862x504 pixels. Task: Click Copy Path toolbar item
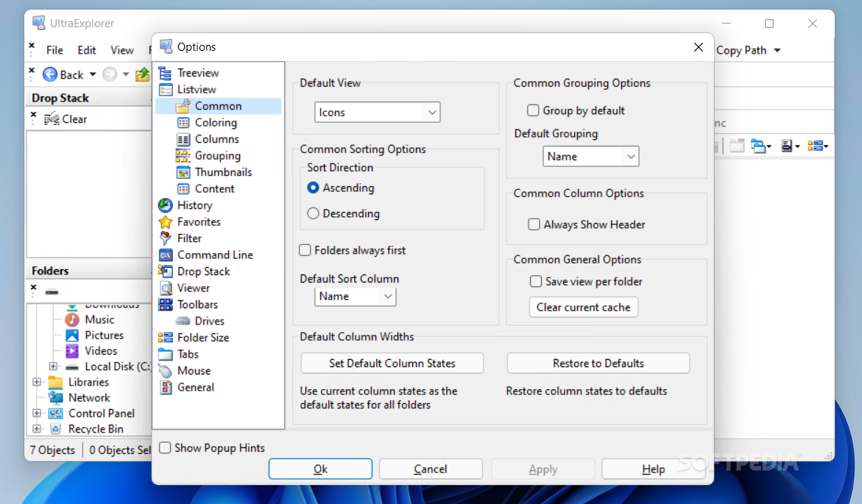741,50
